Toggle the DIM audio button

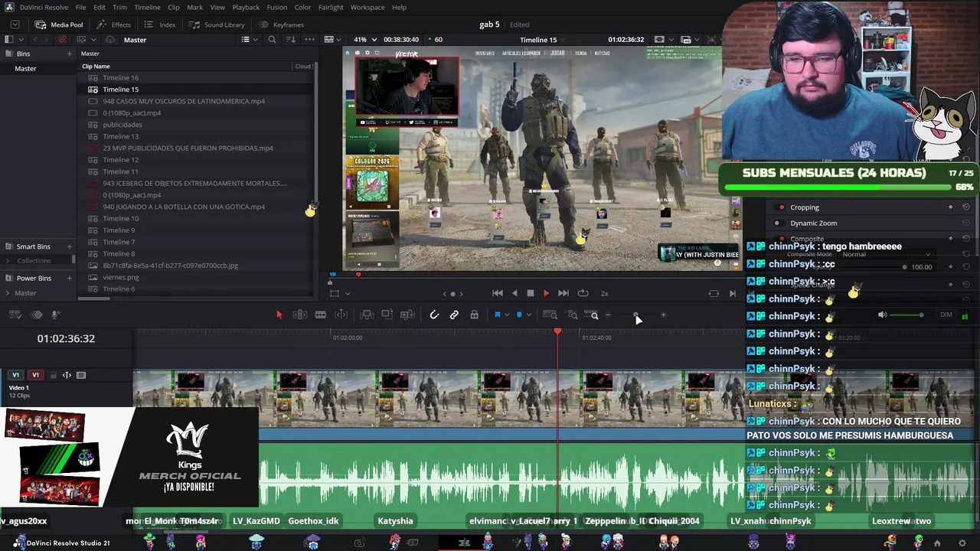point(946,315)
